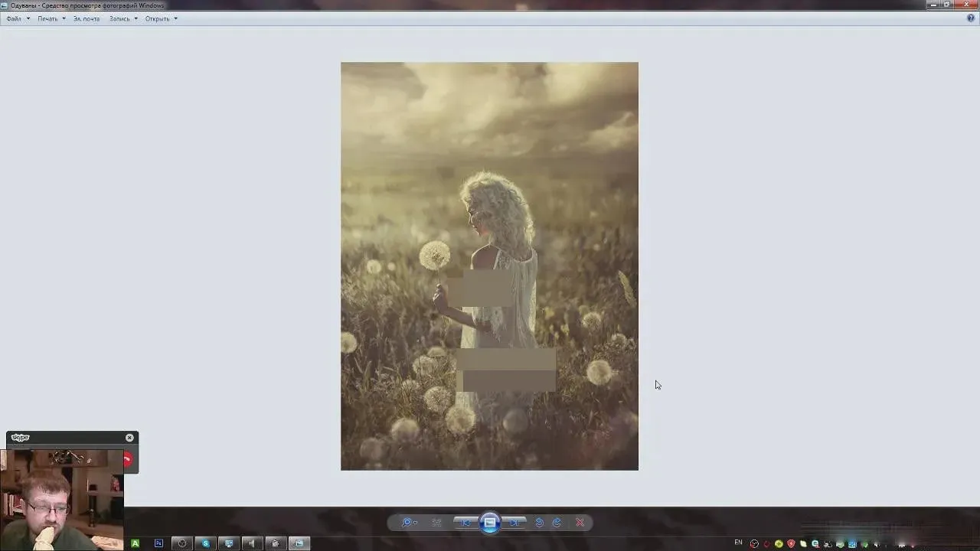Go to the previous photo
The height and width of the screenshot is (551, 980).
[466, 523]
